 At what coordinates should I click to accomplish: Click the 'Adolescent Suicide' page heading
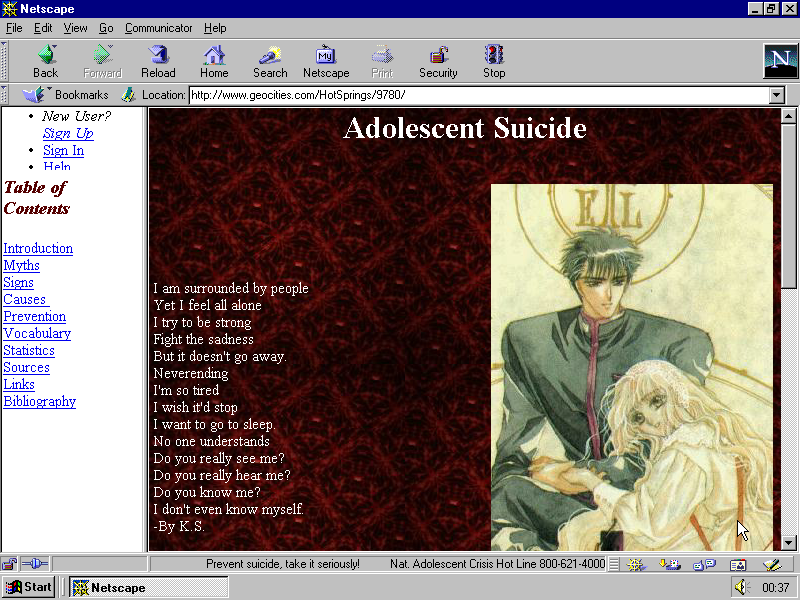tap(465, 128)
